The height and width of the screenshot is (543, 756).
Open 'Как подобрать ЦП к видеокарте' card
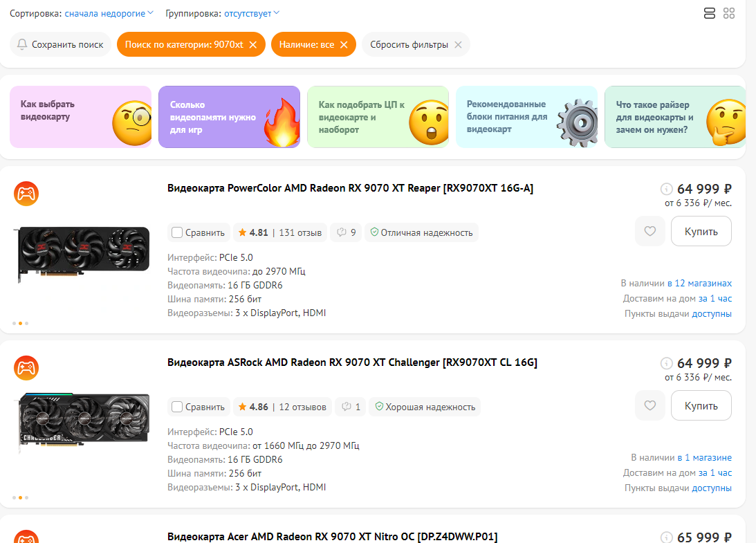(378, 117)
